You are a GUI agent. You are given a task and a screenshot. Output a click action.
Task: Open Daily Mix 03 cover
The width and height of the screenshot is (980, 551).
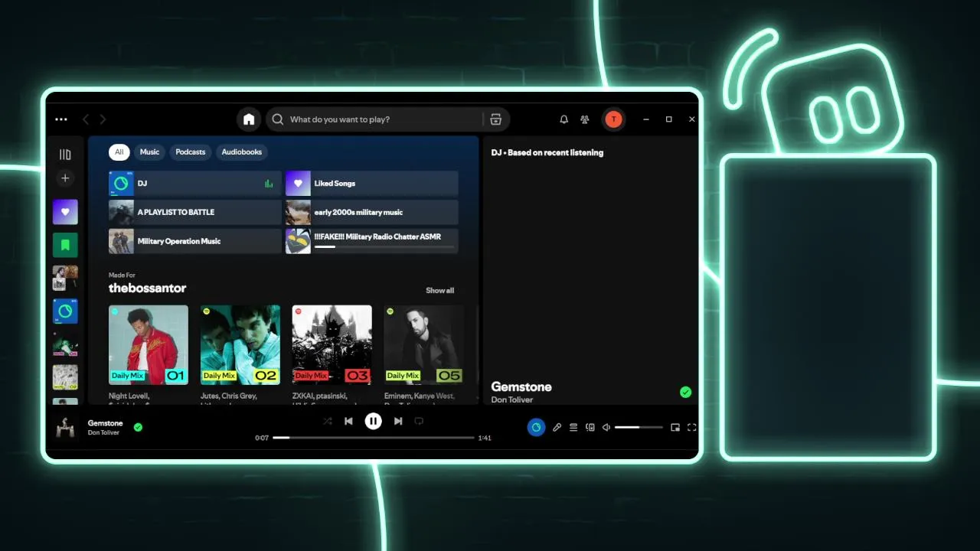point(332,345)
